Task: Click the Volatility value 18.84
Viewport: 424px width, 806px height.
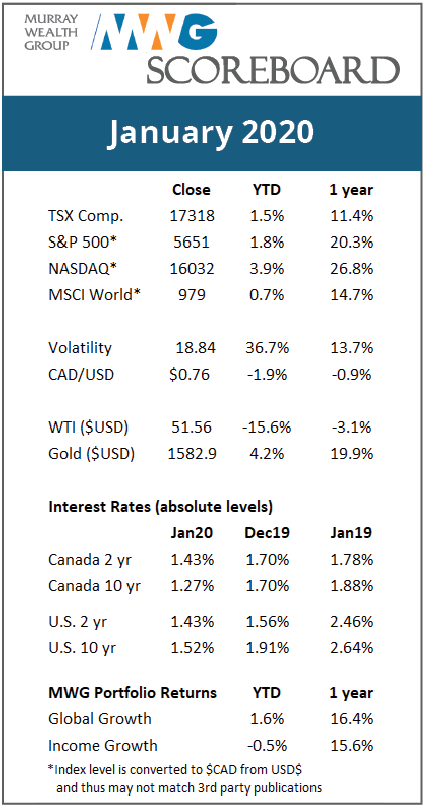Action: tap(194, 348)
